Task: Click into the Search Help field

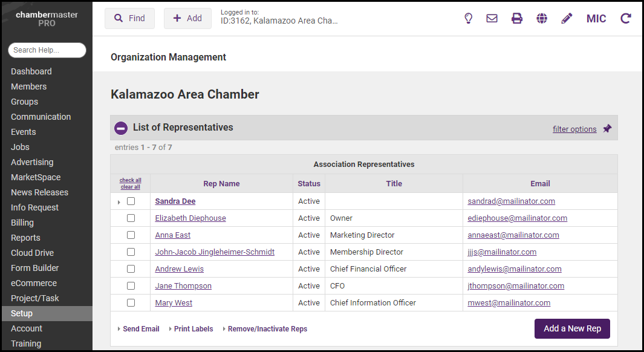Action: pos(47,50)
